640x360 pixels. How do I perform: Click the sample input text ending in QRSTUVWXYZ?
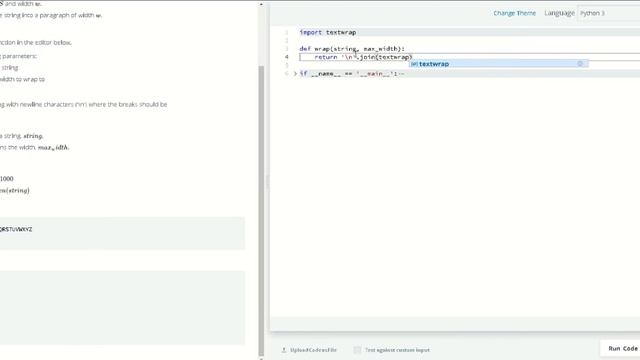point(16,229)
